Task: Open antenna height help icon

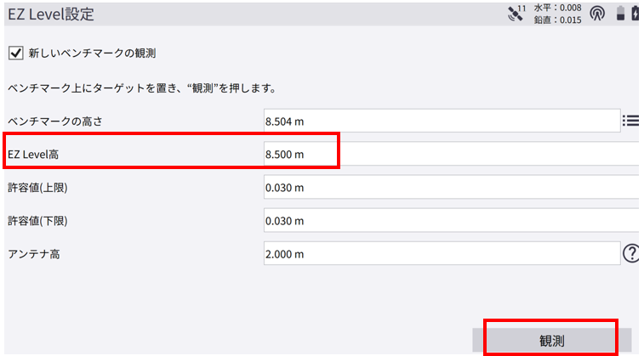Action: click(x=631, y=253)
